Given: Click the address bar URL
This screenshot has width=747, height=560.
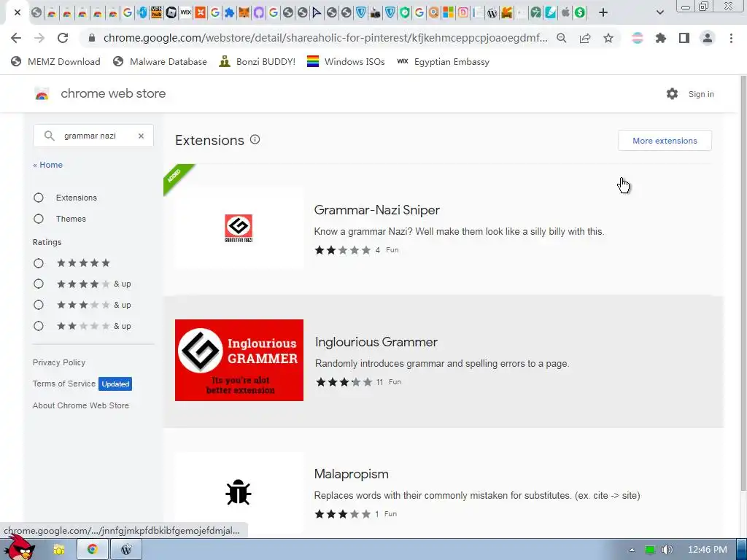Looking at the screenshot, I should pyautogui.click(x=325, y=38).
